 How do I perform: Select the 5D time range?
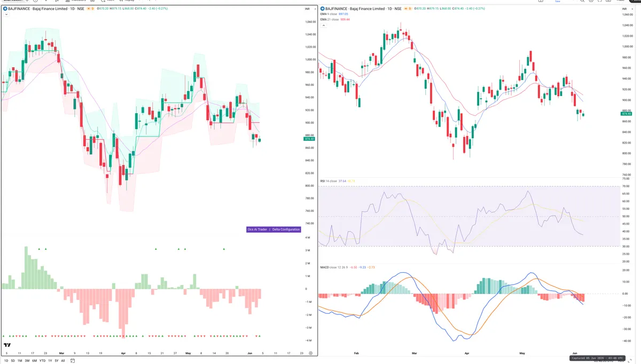point(12,361)
